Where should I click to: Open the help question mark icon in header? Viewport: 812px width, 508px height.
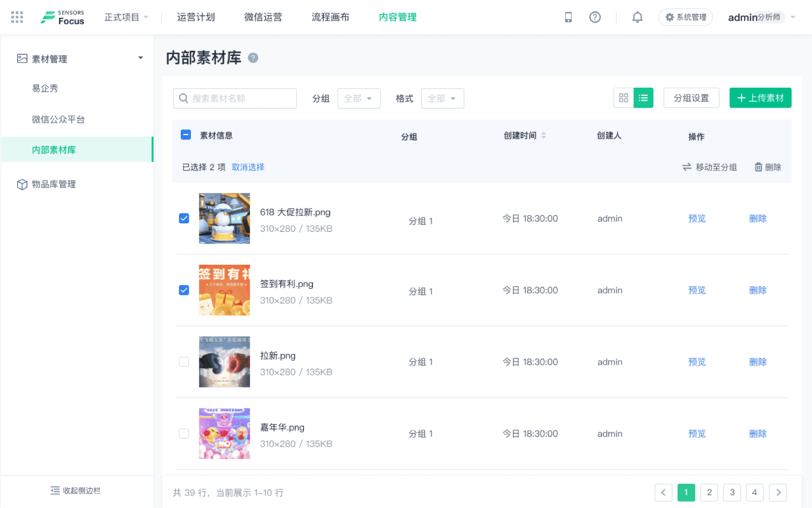pos(595,17)
